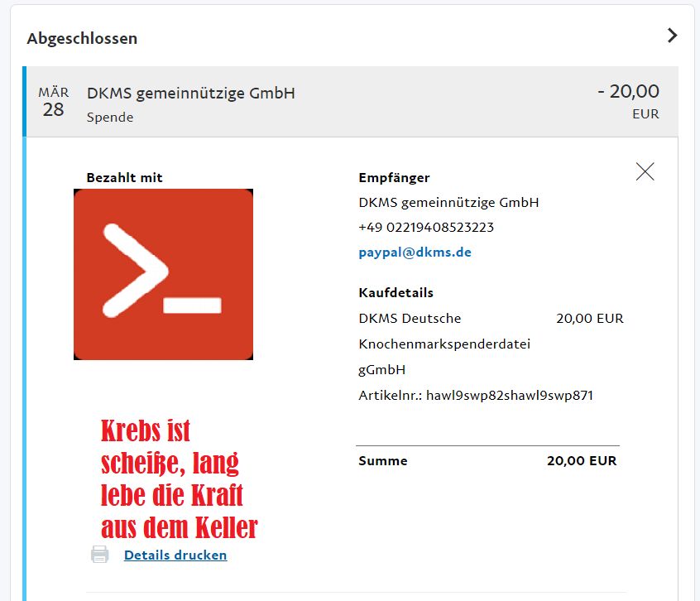This screenshot has height=601, width=700.
Task: Click the - 20,00 EUR amount in header
Action: (x=628, y=101)
